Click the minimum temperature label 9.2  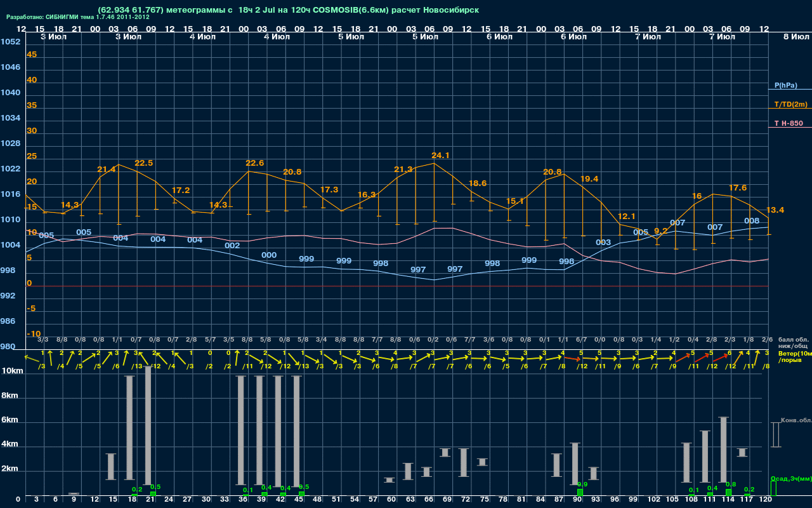coord(660,231)
